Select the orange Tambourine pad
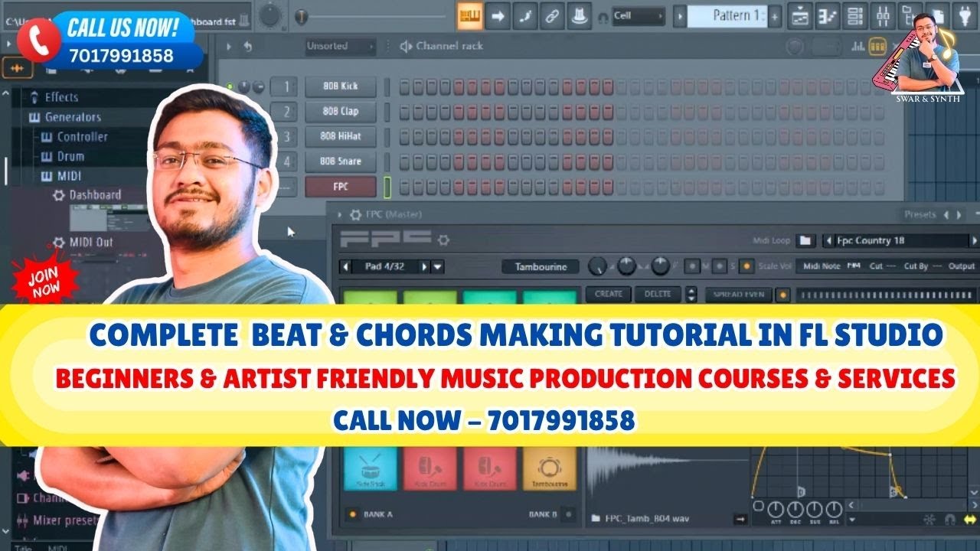This screenshot has height=551, width=980. 550,468
